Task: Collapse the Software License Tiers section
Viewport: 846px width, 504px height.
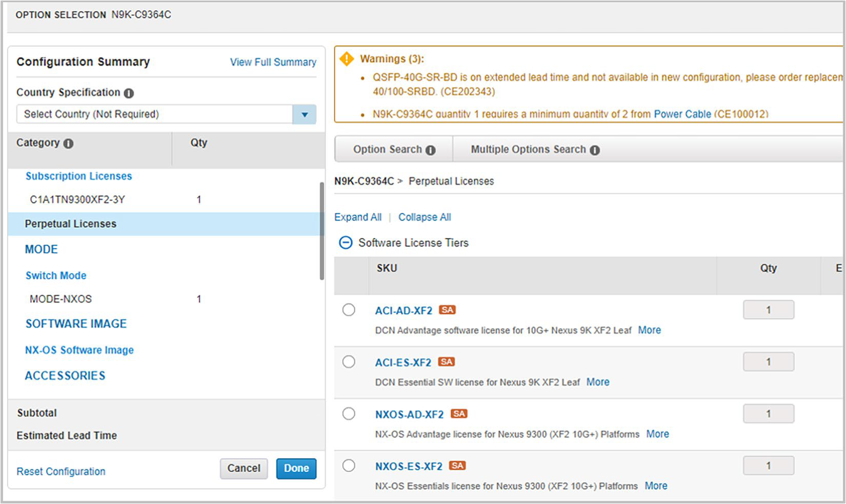Action: (346, 243)
